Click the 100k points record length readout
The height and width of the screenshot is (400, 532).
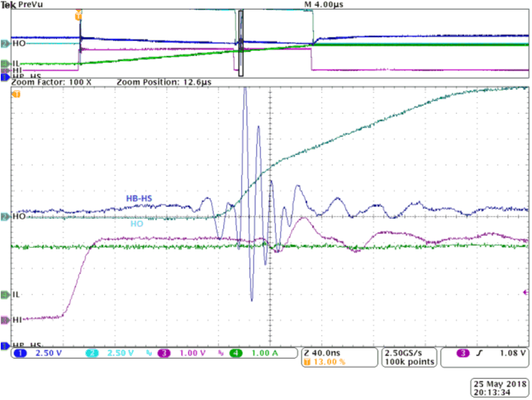point(409,362)
